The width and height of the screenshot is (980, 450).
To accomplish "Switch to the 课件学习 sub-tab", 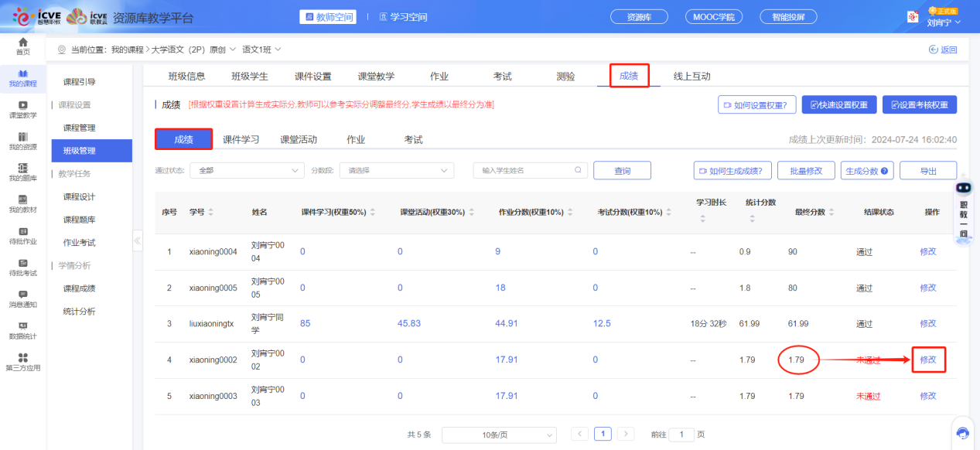I will tap(241, 140).
